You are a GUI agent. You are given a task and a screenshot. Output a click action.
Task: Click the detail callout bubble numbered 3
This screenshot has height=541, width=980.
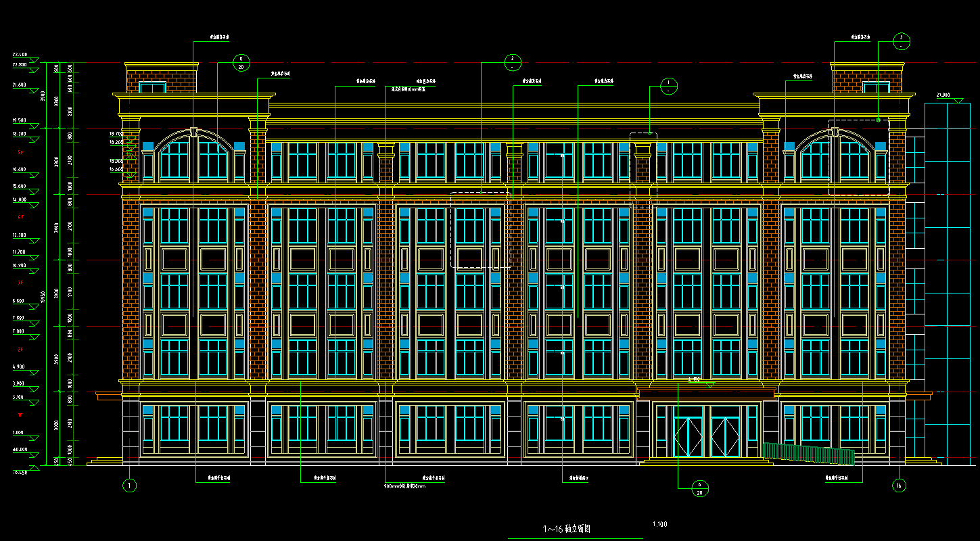coord(902,41)
